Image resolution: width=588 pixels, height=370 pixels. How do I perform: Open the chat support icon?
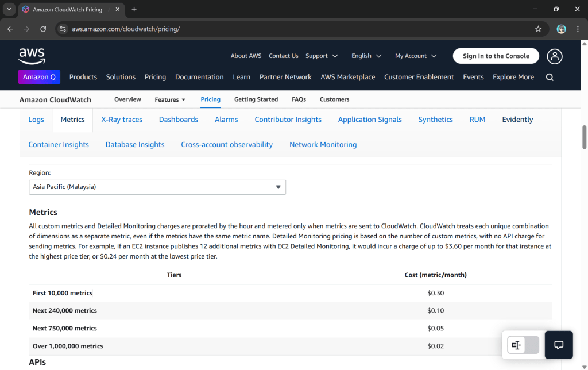558,345
